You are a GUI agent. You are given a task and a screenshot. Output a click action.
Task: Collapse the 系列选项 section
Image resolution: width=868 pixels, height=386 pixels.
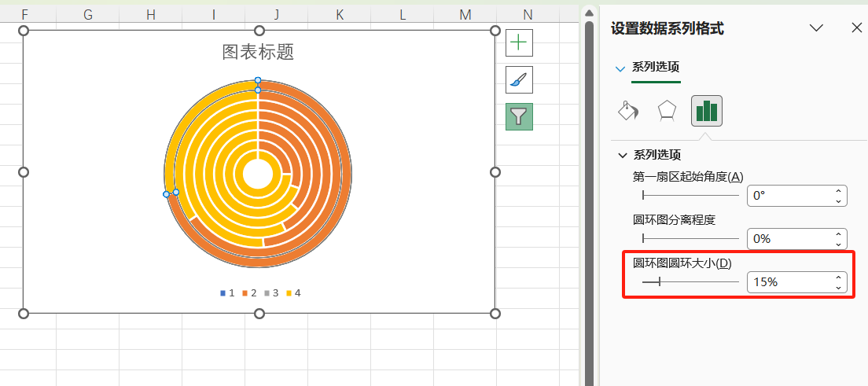(x=623, y=155)
